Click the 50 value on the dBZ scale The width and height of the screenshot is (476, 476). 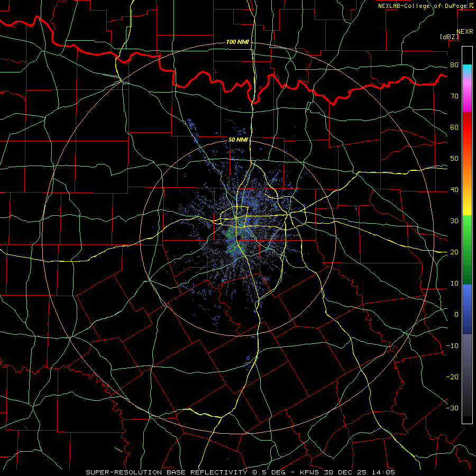tap(454, 159)
